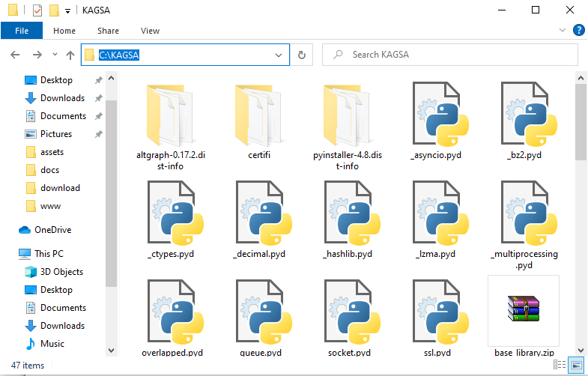Open Desktop in Quick access
Image resolution: width=588 pixels, height=376 pixels.
[56, 80]
